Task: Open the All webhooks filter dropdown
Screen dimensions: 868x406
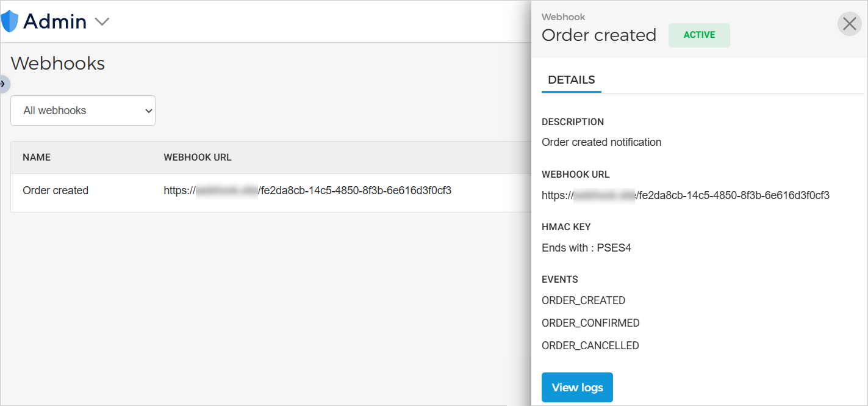Action: tap(83, 111)
